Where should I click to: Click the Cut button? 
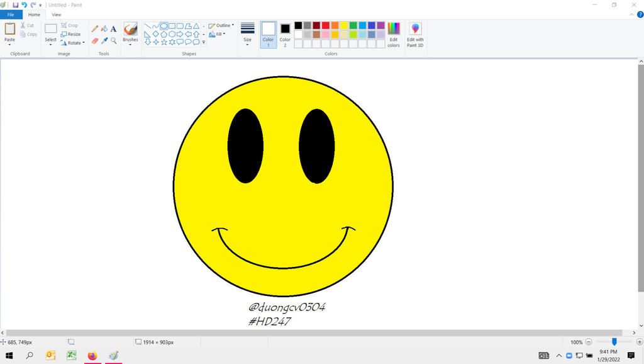27,25
